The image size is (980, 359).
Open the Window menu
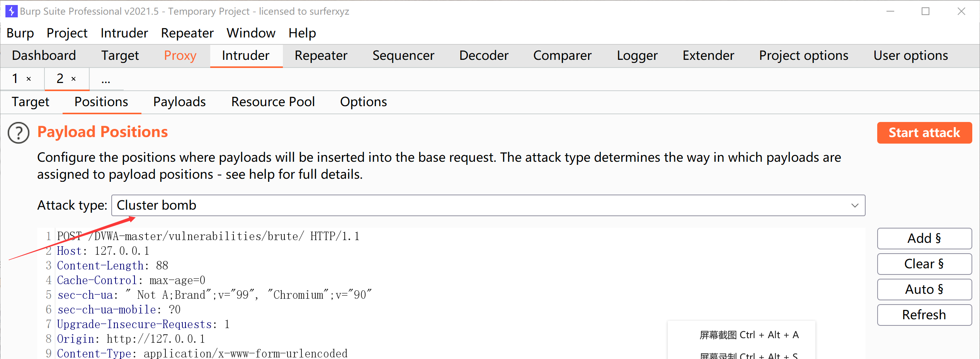pyautogui.click(x=251, y=33)
